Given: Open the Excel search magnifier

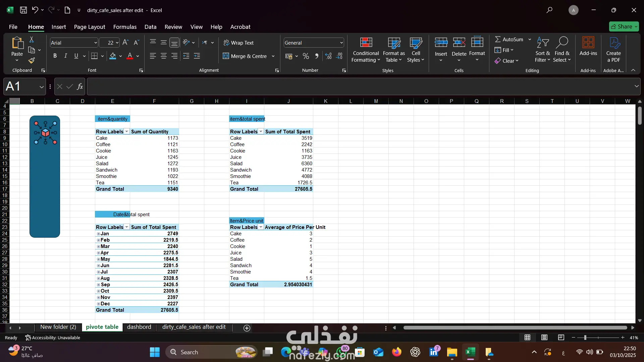Looking at the screenshot, I should point(549,10).
